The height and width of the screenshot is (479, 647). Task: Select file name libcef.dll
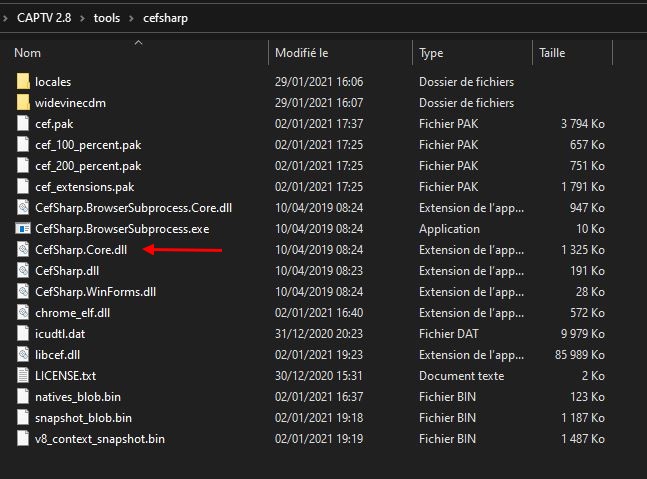tap(57, 355)
